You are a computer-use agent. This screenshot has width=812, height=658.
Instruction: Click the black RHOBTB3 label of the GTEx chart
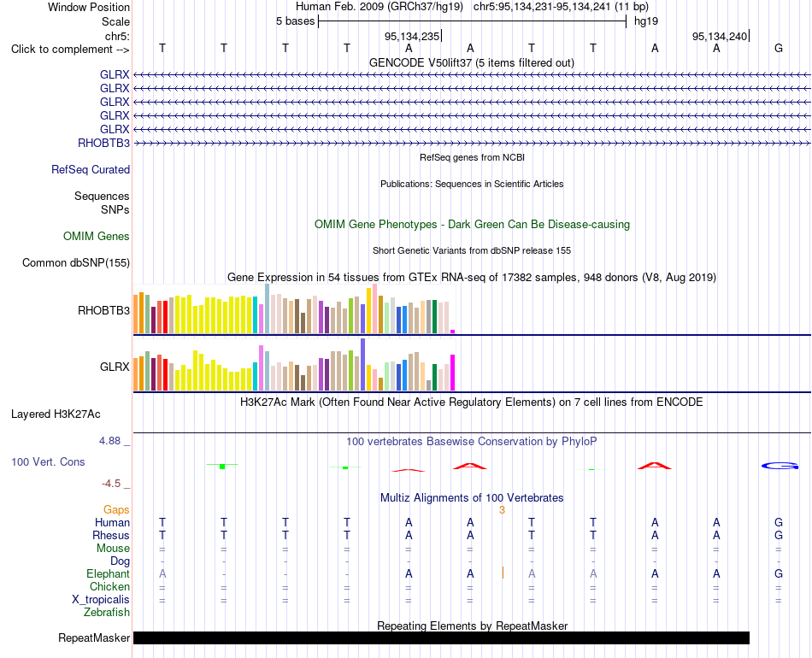click(x=103, y=310)
